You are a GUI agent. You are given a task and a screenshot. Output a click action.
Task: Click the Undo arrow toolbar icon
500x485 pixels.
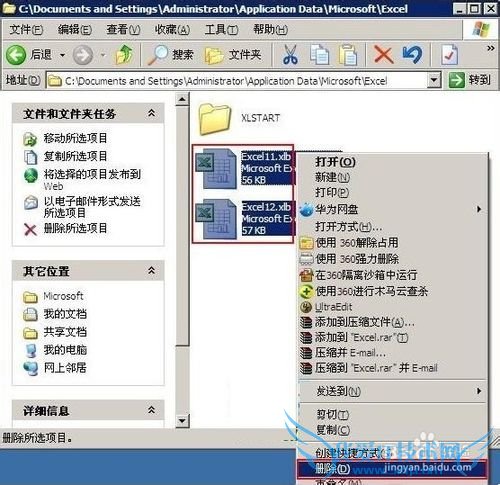pos(412,55)
